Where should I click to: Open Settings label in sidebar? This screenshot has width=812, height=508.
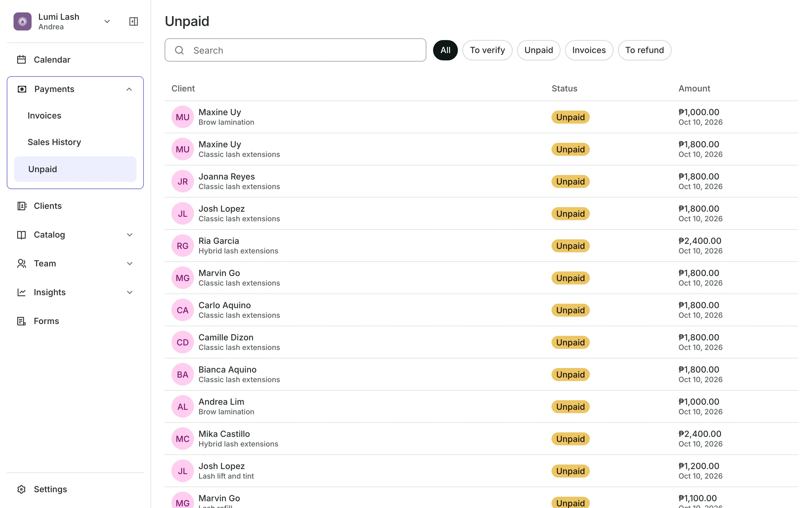tap(50, 489)
